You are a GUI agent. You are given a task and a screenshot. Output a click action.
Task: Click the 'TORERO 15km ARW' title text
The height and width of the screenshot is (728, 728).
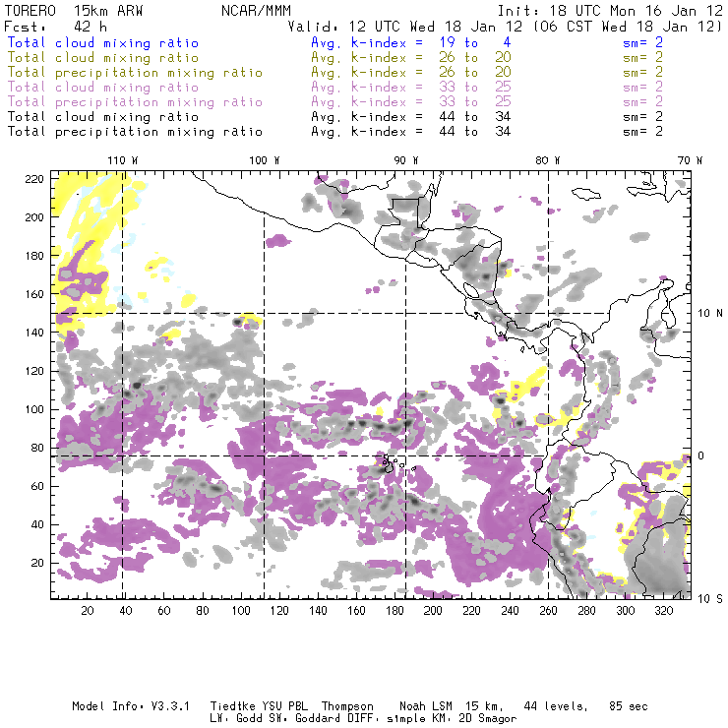pos(74,11)
